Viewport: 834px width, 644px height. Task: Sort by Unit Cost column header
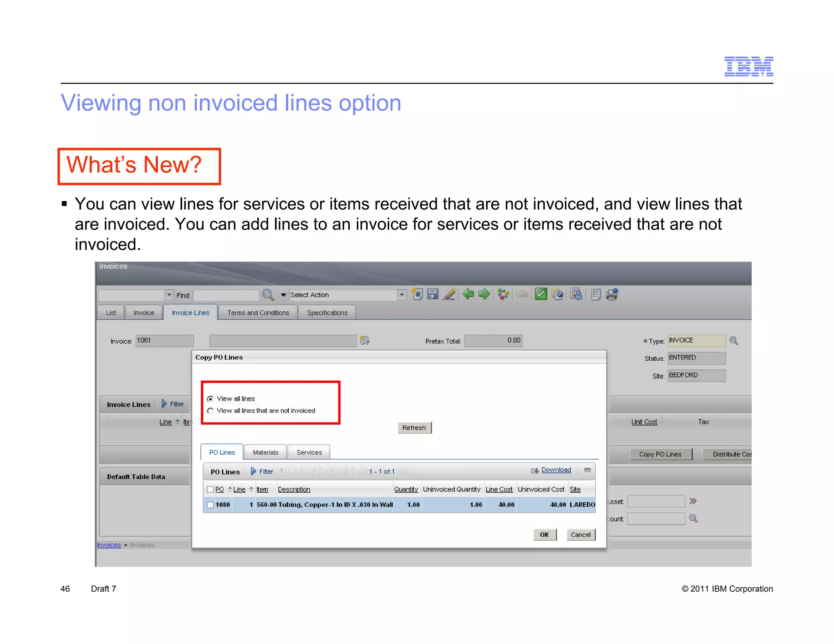[x=644, y=422]
